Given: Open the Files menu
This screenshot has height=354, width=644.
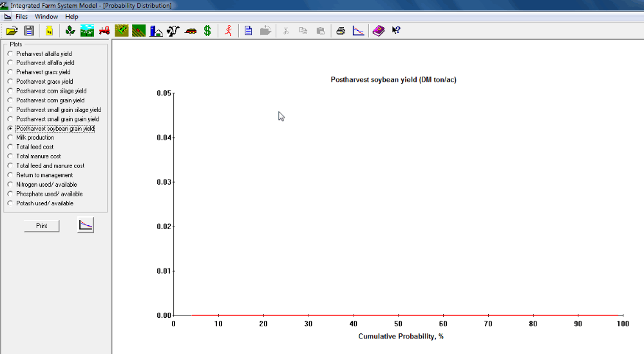Looking at the screenshot, I should point(21,17).
